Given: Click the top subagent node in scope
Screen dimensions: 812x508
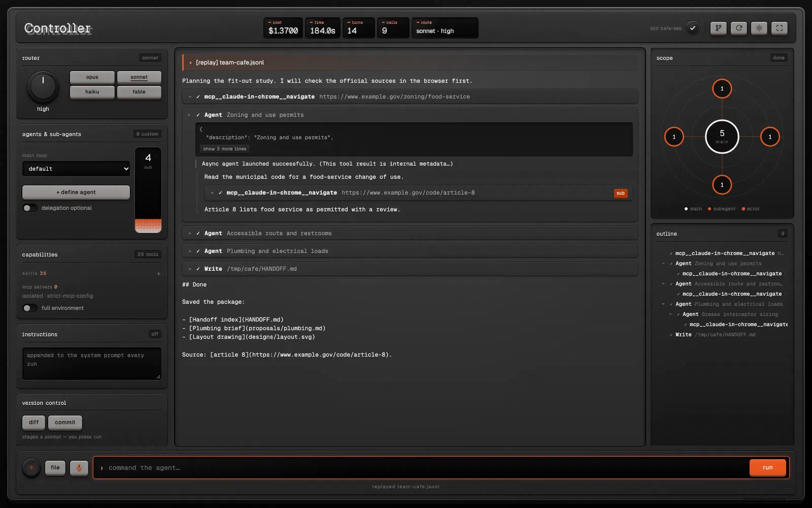Looking at the screenshot, I should pyautogui.click(x=722, y=89).
